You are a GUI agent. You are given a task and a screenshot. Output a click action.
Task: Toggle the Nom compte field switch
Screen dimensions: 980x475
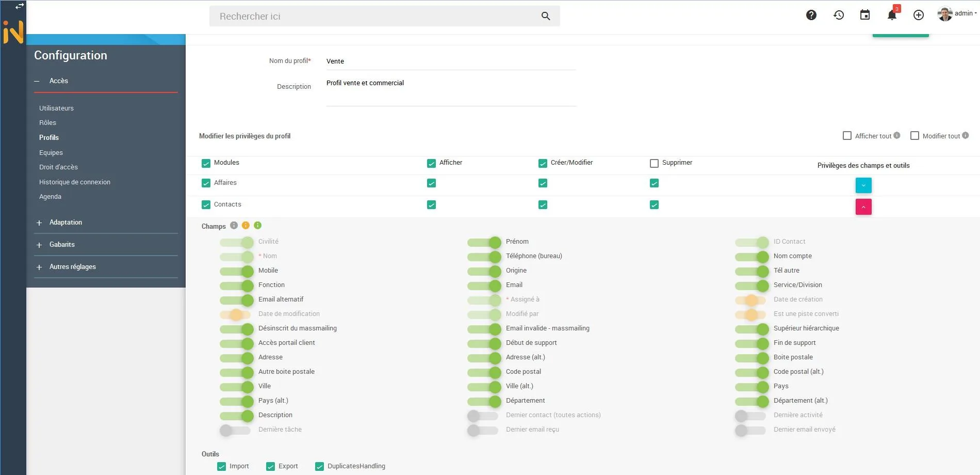coord(752,257)
